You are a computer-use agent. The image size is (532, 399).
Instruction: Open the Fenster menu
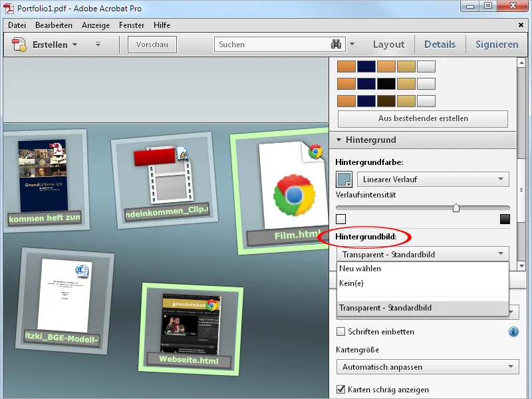pos(132,25)
